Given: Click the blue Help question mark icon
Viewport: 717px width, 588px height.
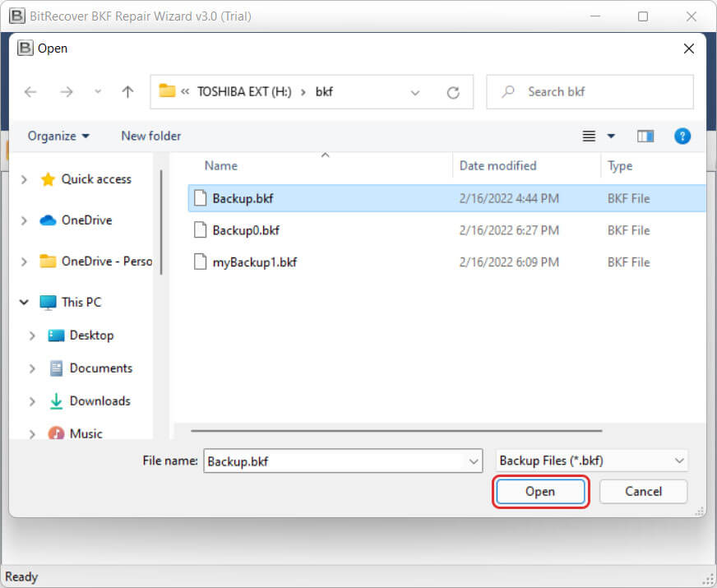Looking at the screenshot, I should click(682, 137).
